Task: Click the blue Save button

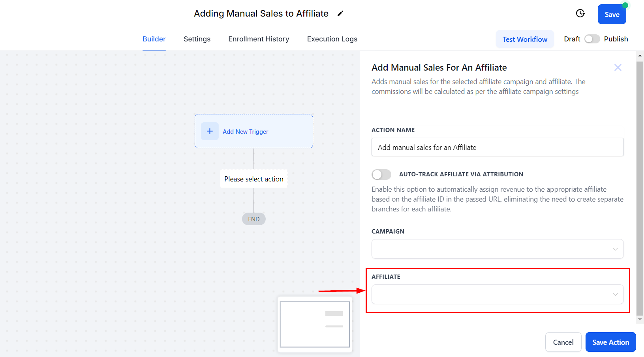Action: 612,15
